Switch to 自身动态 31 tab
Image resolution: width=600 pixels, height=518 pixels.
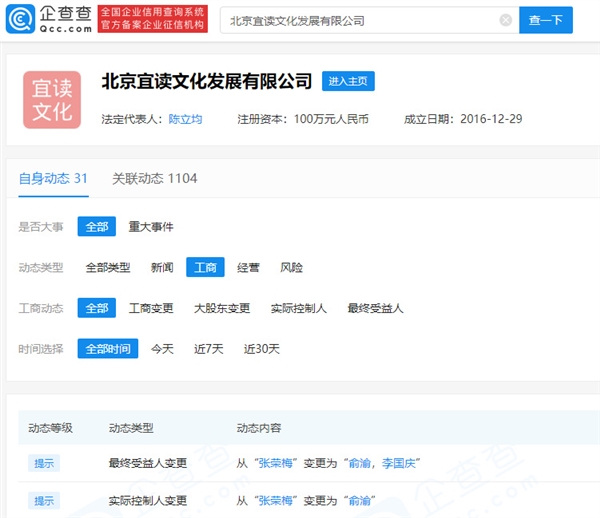tap(53, 178)
